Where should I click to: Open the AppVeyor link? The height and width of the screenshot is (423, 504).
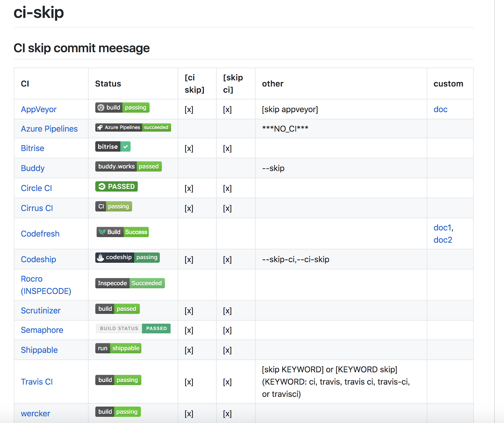click(39, 109)
